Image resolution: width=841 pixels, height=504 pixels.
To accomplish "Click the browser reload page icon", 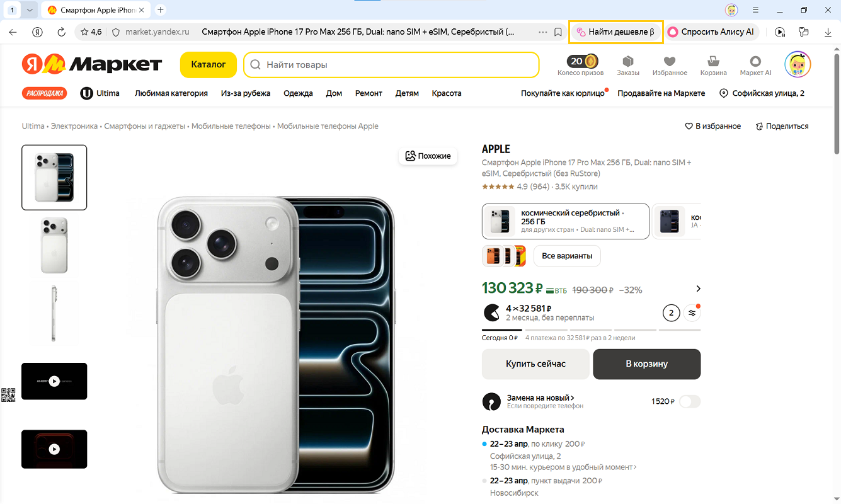I will coord(62,32).
